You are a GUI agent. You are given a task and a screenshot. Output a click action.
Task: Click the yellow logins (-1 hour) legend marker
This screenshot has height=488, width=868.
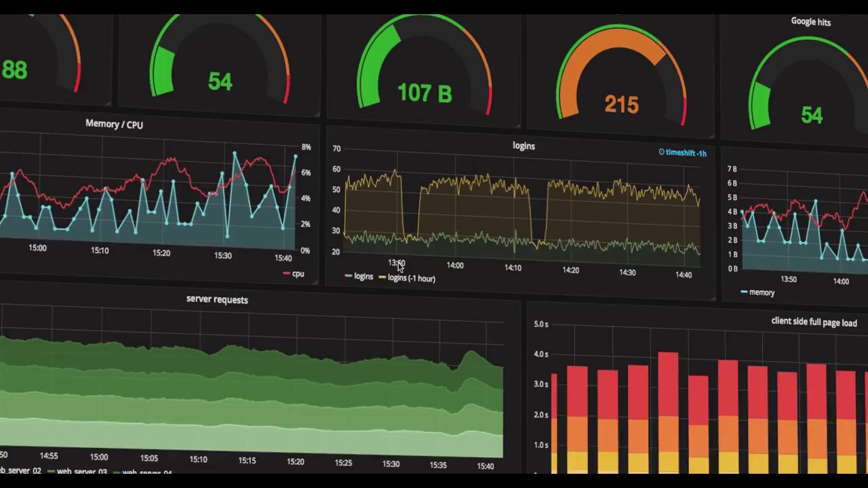[382, 278]
